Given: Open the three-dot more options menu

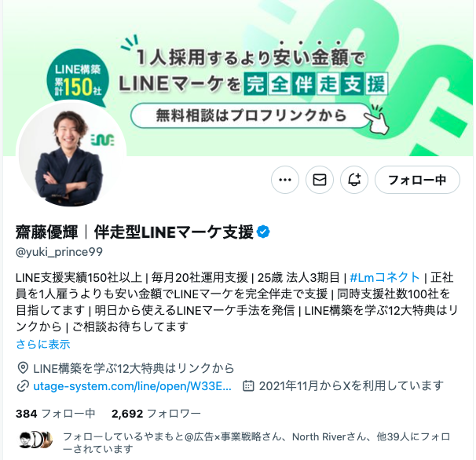Looking at the screenshot, I should pos(285,180).
